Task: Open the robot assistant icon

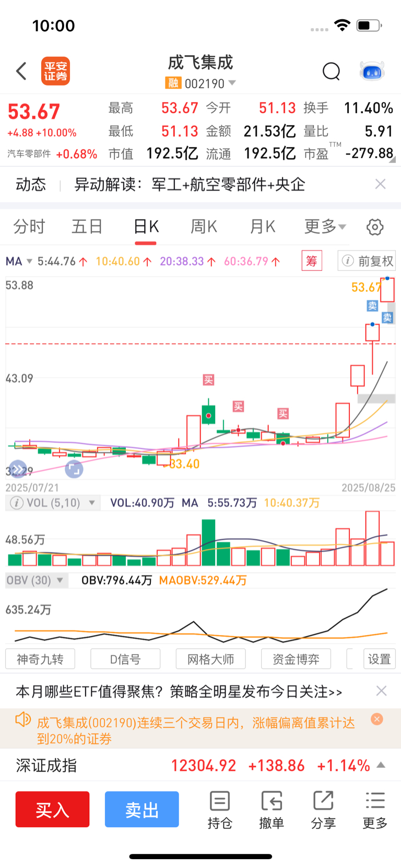Action: pyautogui.click(x=372, y=71)
